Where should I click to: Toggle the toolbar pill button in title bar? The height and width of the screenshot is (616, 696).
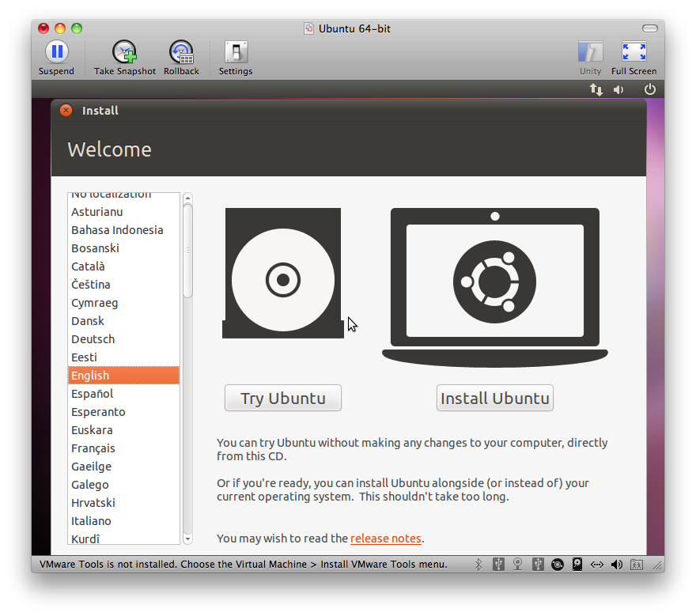click(650, 28)
